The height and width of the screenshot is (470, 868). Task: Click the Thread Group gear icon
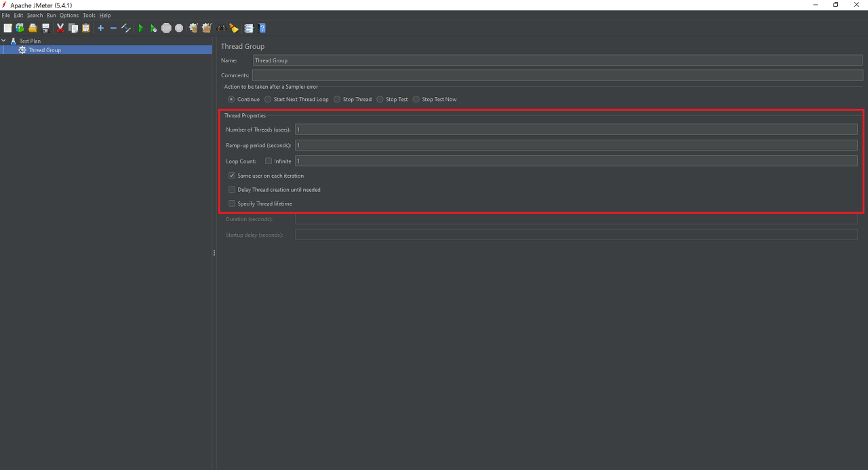point(22,50)
